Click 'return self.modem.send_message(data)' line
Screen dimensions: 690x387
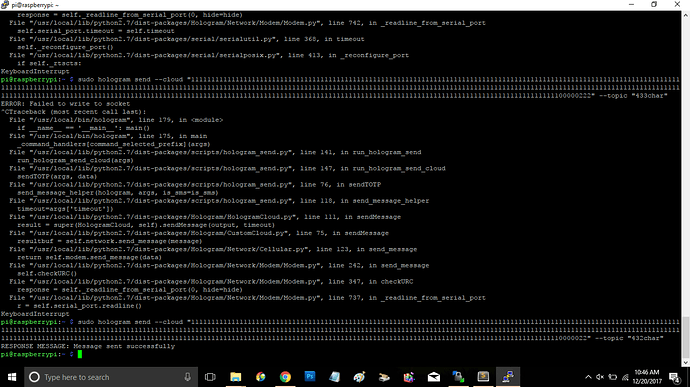click(x=89, y=257)
